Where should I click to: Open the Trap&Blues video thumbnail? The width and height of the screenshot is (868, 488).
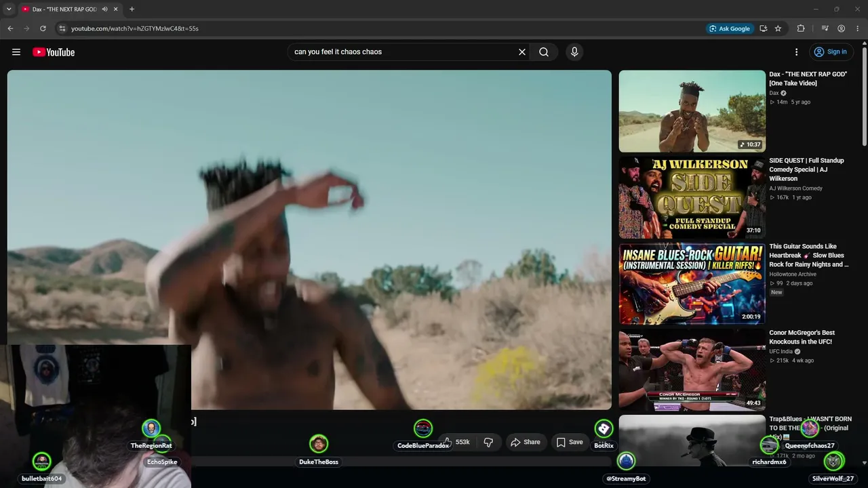(x=692, y=441)
